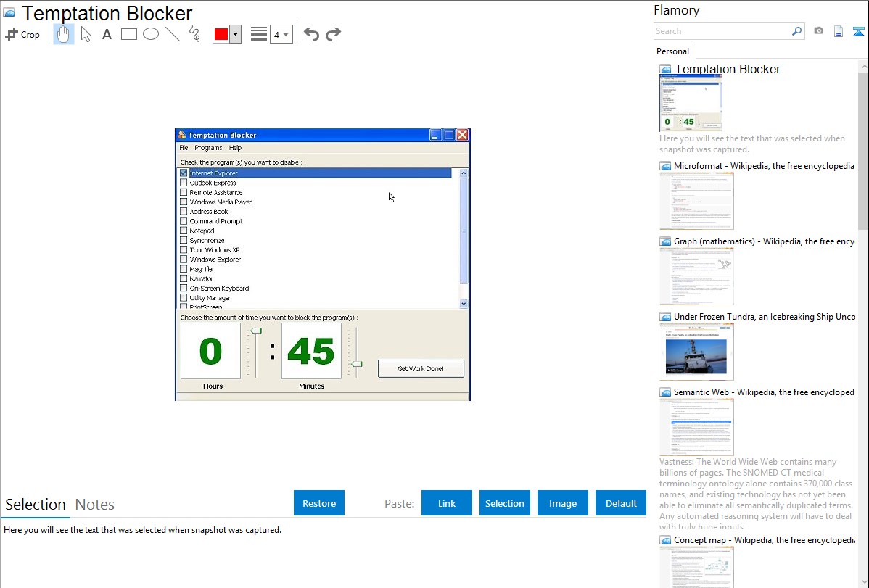Click the blue upload icon in Flamory header
Viewport: 869px width, 588px height.
pos(858,31)
